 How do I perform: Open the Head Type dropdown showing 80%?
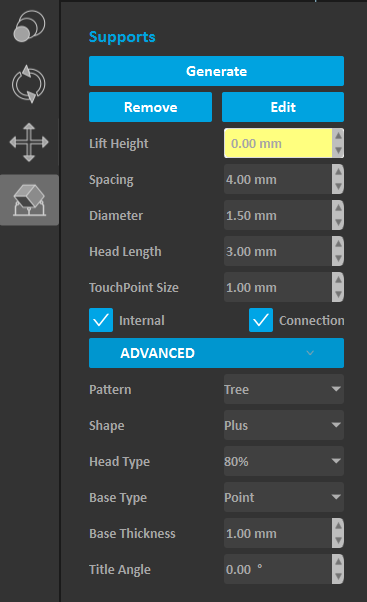point(284,461)
